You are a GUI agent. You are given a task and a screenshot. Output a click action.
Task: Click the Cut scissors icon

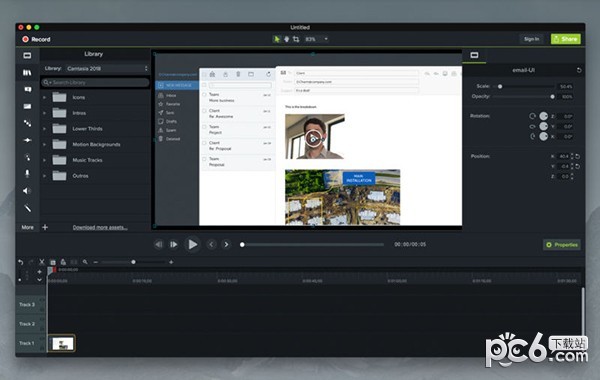coord(42,262)
